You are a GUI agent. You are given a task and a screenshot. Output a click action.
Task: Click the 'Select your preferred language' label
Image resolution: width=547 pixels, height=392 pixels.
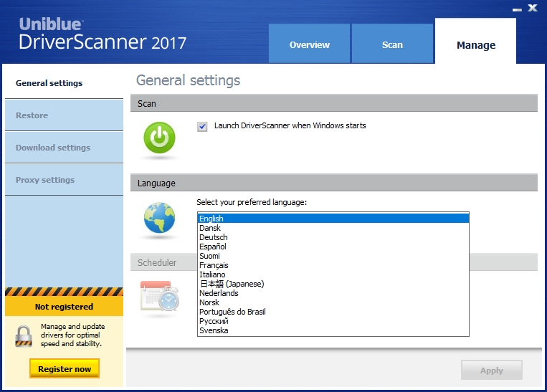click(x=252, y=202)
